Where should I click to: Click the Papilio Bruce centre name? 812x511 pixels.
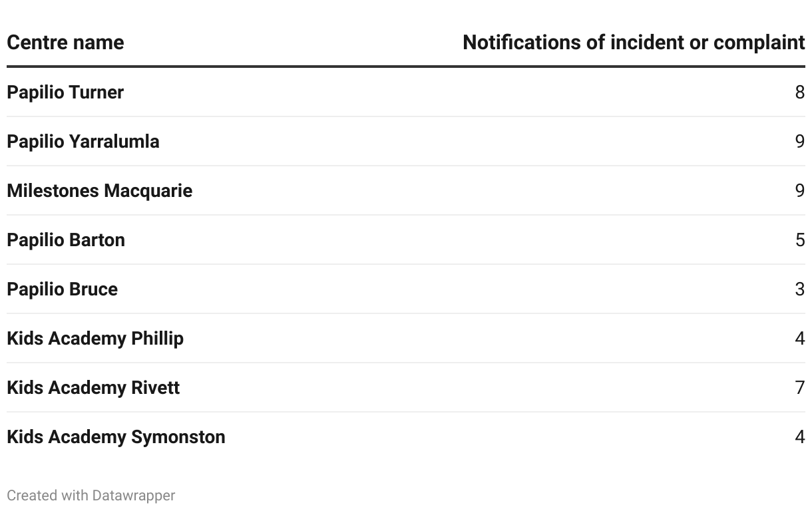(x=62, y=289)
